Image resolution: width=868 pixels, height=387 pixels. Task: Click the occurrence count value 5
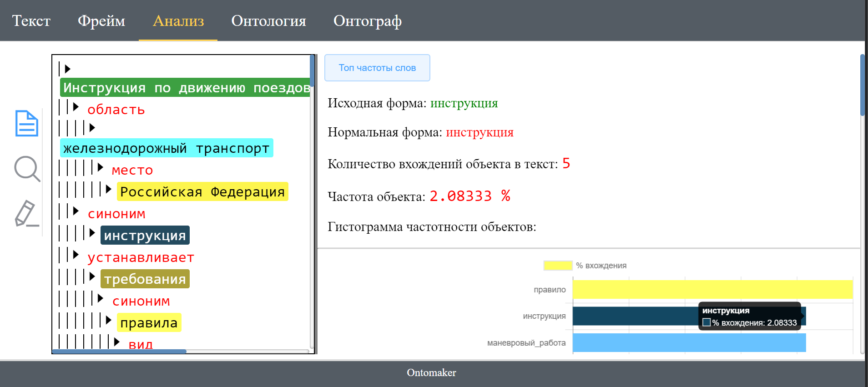tap(566, 163)
